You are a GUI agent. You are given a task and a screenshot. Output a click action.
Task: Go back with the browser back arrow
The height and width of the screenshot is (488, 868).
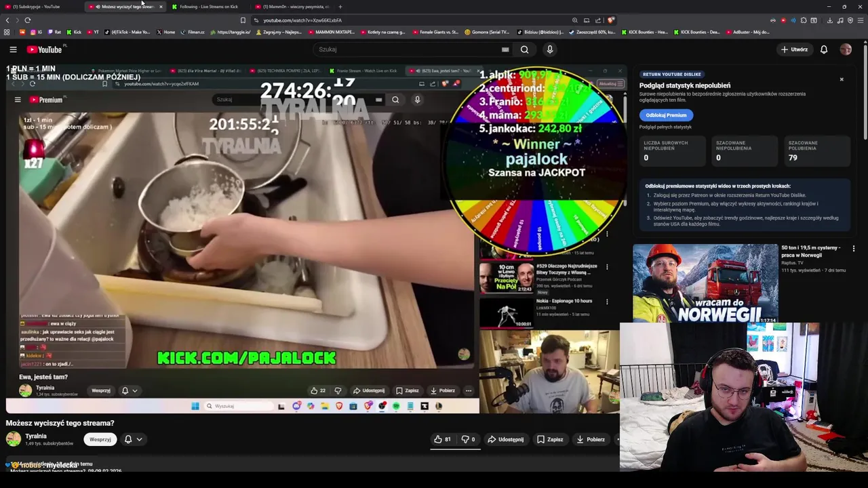click(x=7, y=20)
